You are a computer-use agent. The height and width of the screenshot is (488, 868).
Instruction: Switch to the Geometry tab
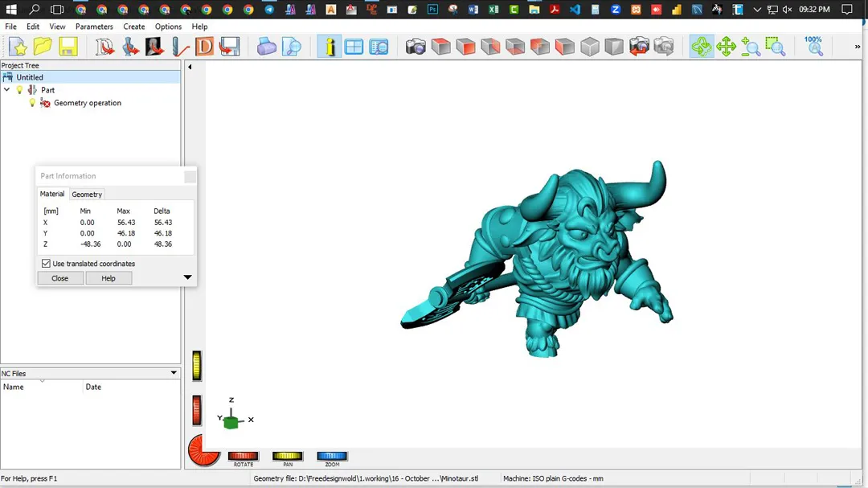click(87, 195)
